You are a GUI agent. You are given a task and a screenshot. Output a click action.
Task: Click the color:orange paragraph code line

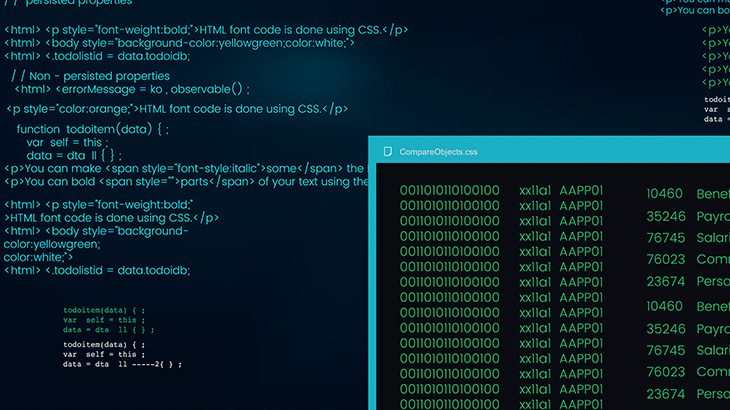(177, 109)
